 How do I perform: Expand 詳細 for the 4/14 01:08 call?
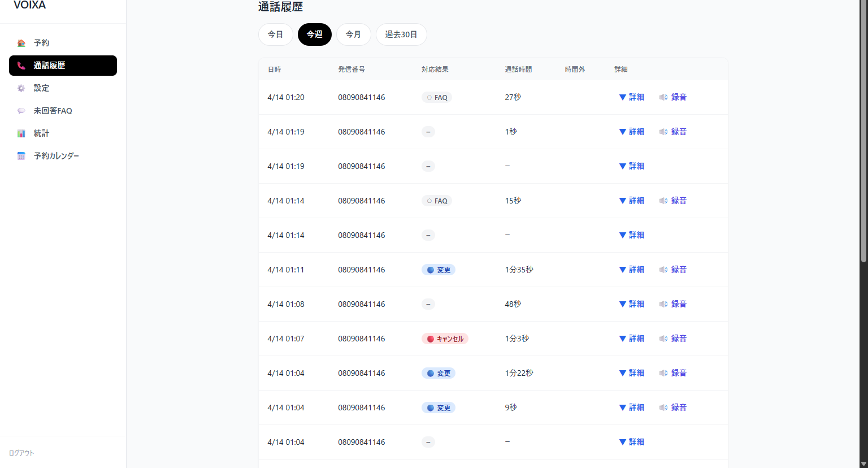[632, 304]
